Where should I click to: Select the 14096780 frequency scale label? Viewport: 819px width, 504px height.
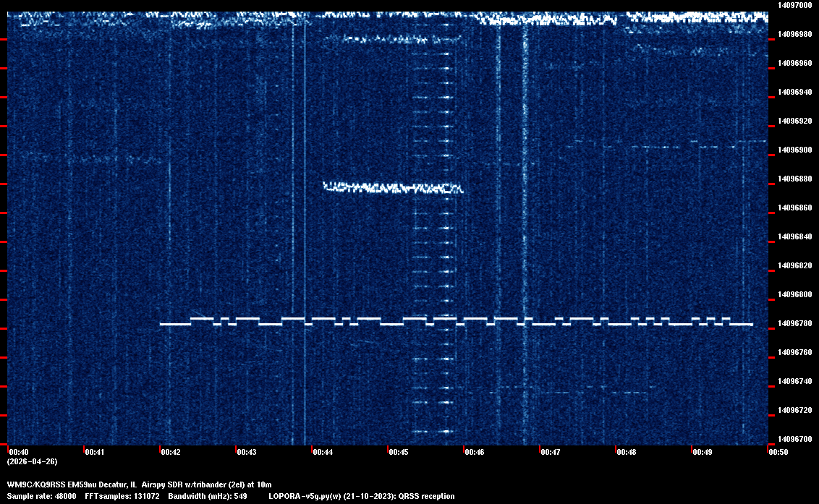tap(794, 323)
